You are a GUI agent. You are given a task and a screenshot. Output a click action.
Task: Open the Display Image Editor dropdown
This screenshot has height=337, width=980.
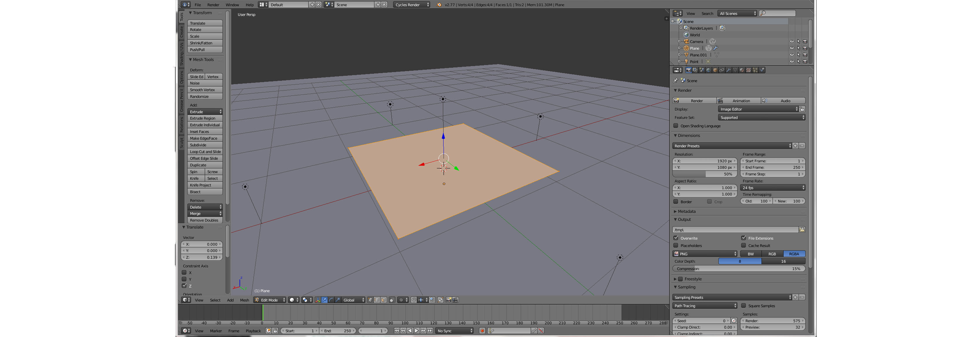pos(759,109)
